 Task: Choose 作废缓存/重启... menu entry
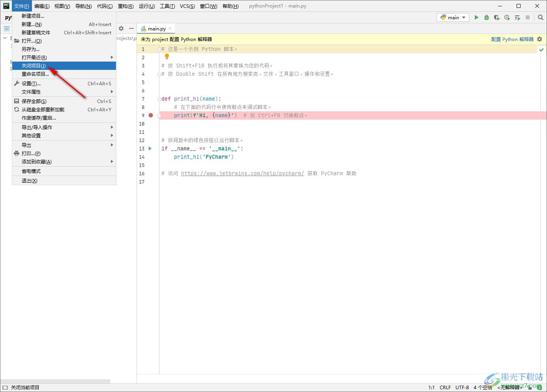pos(64,118)
